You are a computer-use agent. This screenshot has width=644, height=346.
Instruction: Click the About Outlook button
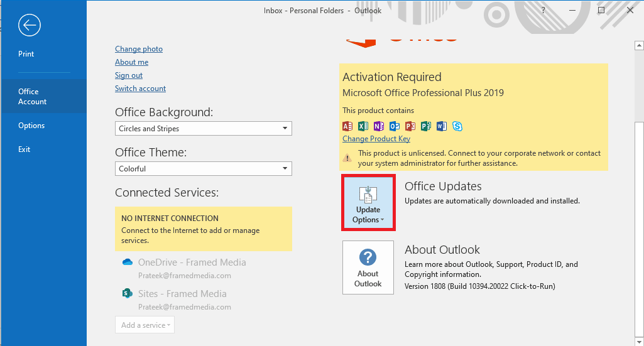(368, 268)
